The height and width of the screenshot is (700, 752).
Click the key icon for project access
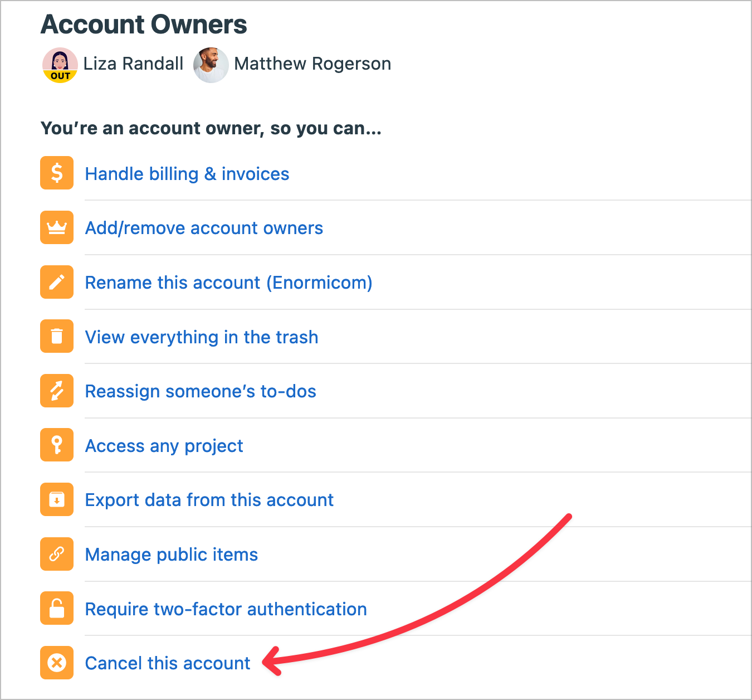click(x=56, y=445)
